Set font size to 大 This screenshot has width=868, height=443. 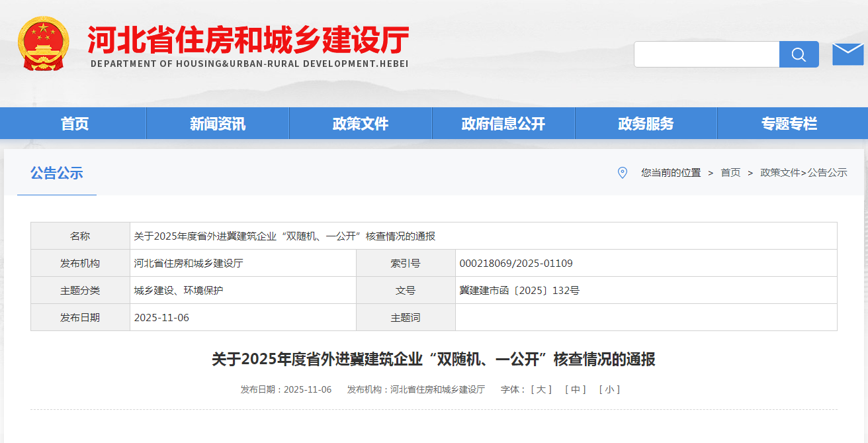[541, 389]
